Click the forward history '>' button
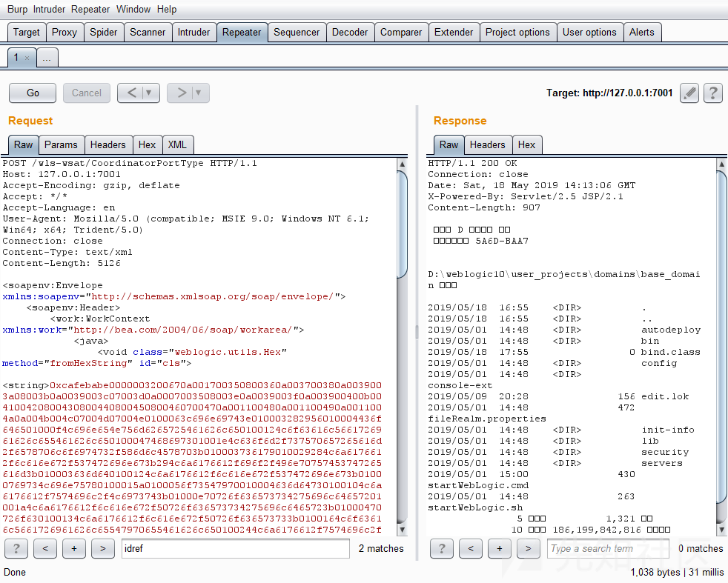 coord(182,93)
